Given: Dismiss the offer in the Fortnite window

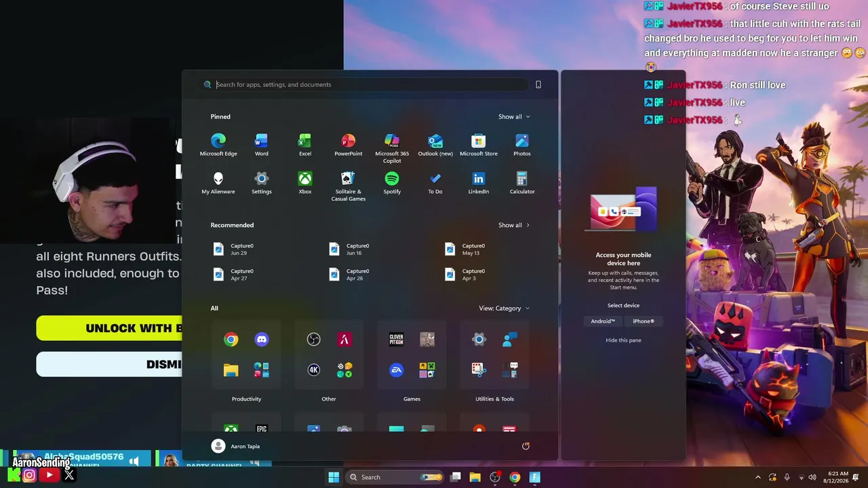Looking at the screenshot, I should pos(109,364).
